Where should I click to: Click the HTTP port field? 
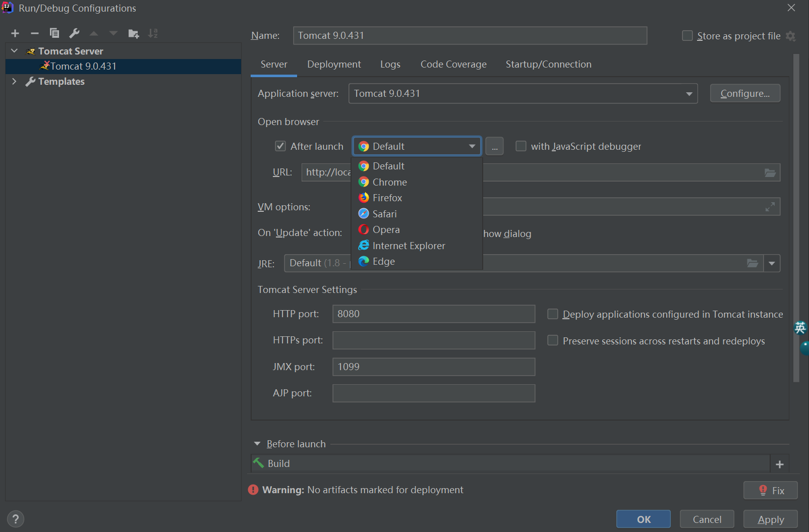(x=434, y=314)
